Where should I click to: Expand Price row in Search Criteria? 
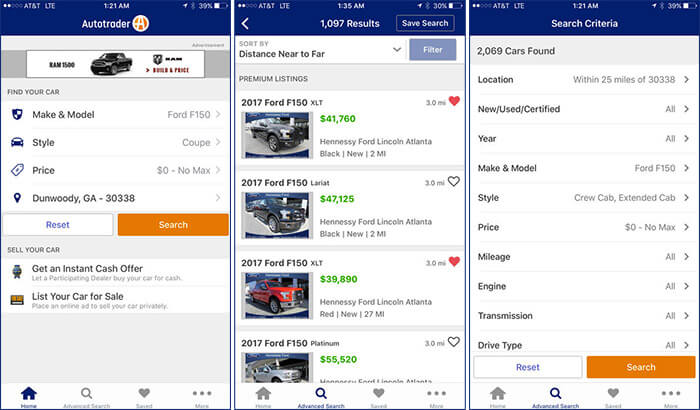583,227
